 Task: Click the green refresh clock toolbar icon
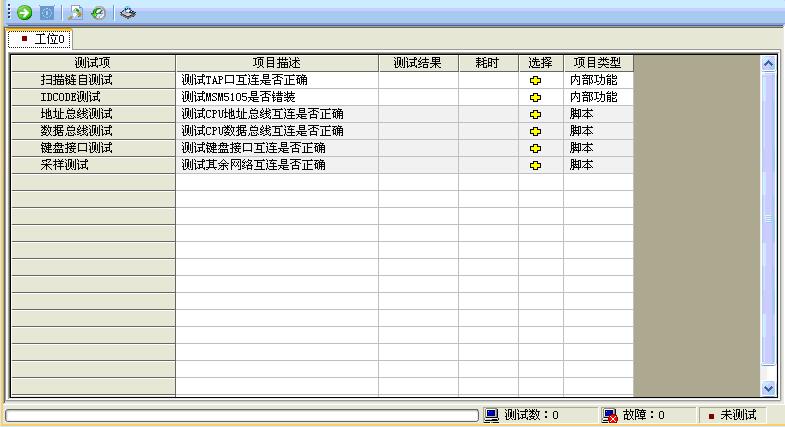click(x=98, y=13)
